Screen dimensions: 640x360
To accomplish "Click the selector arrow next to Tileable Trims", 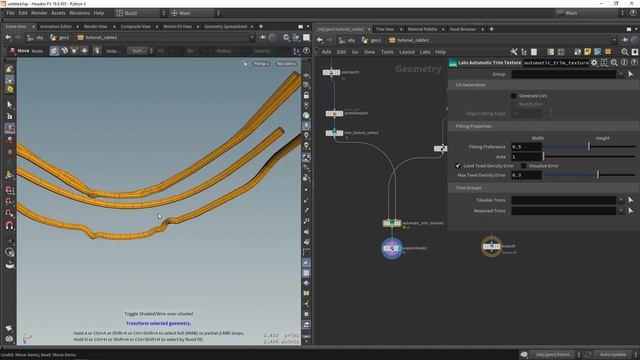I will [x=631, y=200].
